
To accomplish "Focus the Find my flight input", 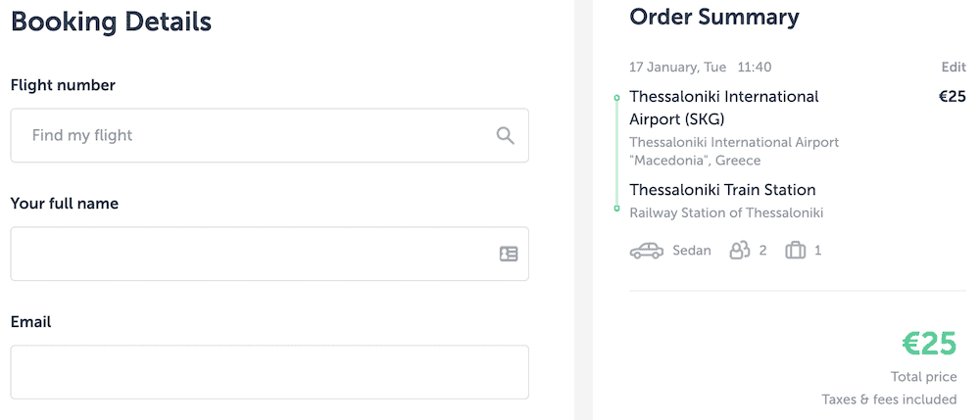I will (255, 135).
